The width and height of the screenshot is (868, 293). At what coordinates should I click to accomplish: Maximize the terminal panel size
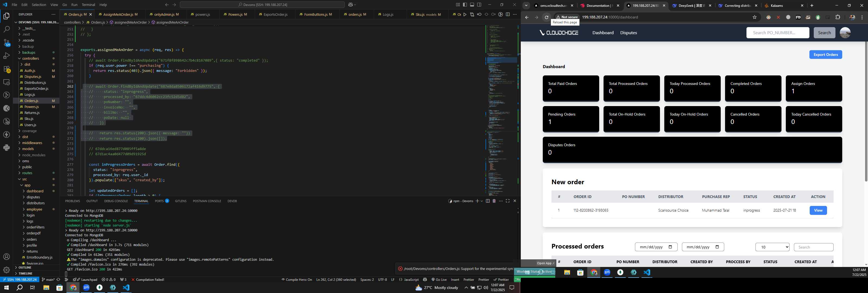click(508, 201)
